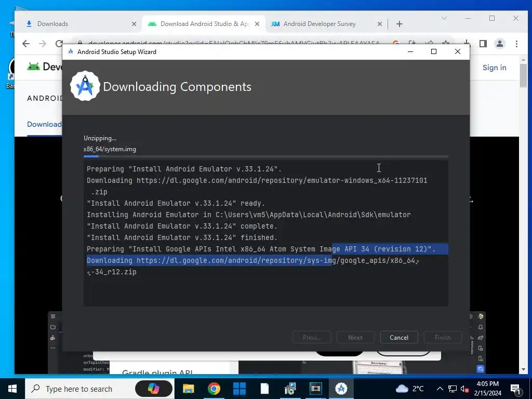Open the blank document app on taskbar
The height and width of the screenshot is (399, 532).
(x=264, y=389)
